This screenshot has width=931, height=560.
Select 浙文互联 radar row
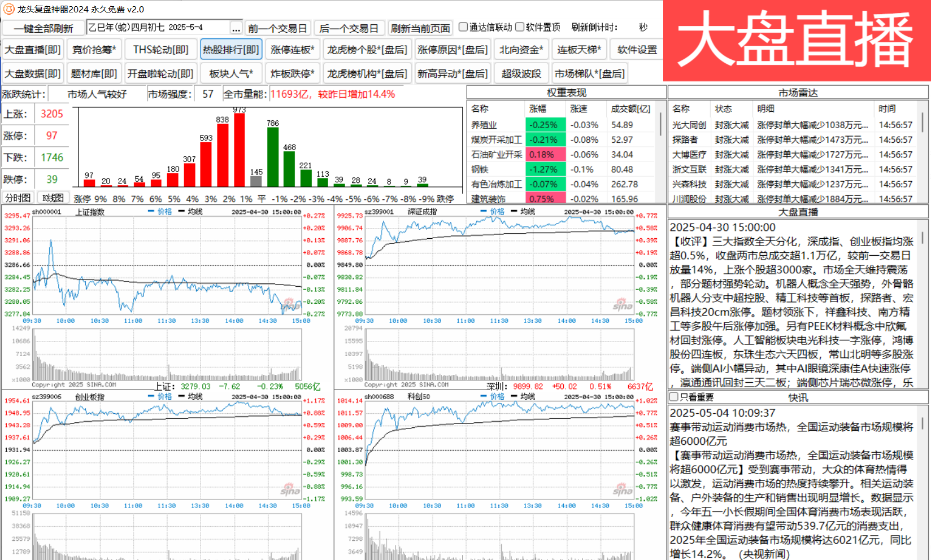pyautogui.click(x=793, y=169)
